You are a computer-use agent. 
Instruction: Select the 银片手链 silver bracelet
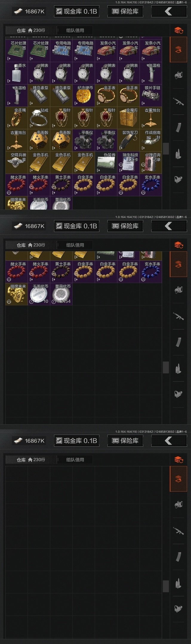coord(151,96)
